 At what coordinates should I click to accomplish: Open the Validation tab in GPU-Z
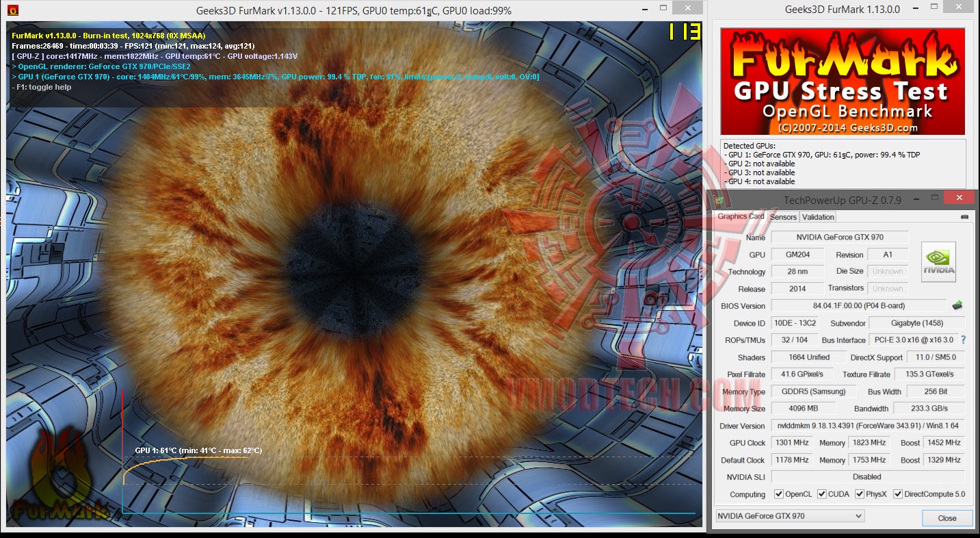coord(818,217)
